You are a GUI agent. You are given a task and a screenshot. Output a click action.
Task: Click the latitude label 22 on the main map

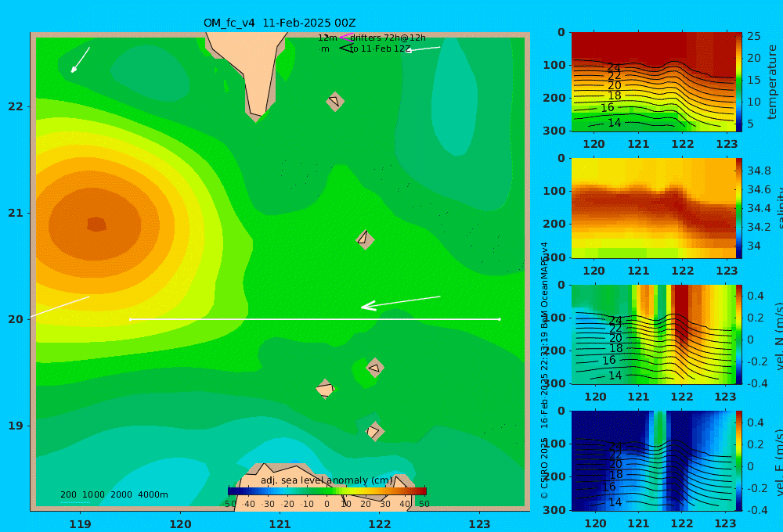16,106
